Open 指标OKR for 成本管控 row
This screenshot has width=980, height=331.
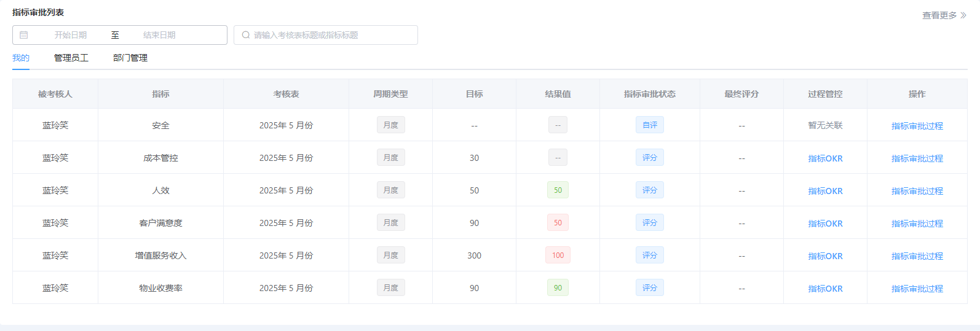[x=825, y=158]
